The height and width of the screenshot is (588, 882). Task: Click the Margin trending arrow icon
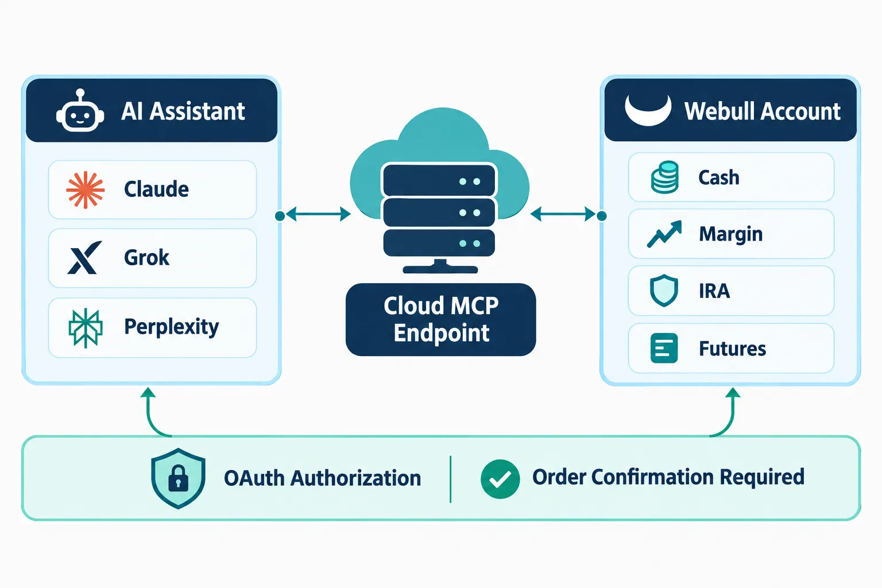click(x=664, y=234)
